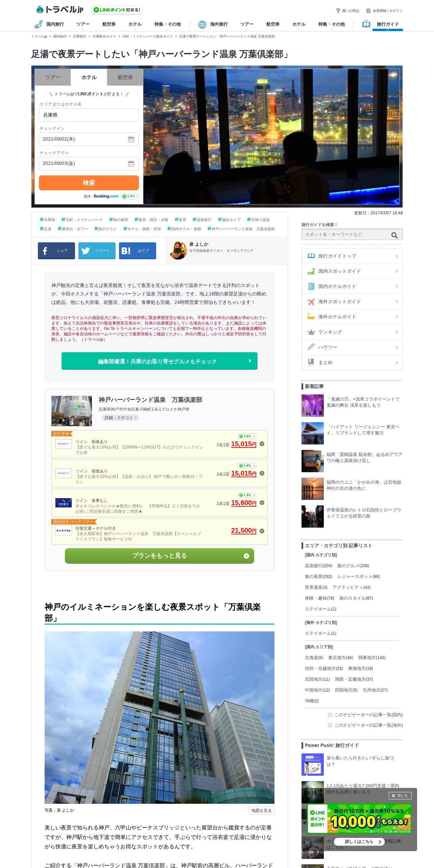
Task: Click the 泉 よしか author avatar
Action: 178,250
